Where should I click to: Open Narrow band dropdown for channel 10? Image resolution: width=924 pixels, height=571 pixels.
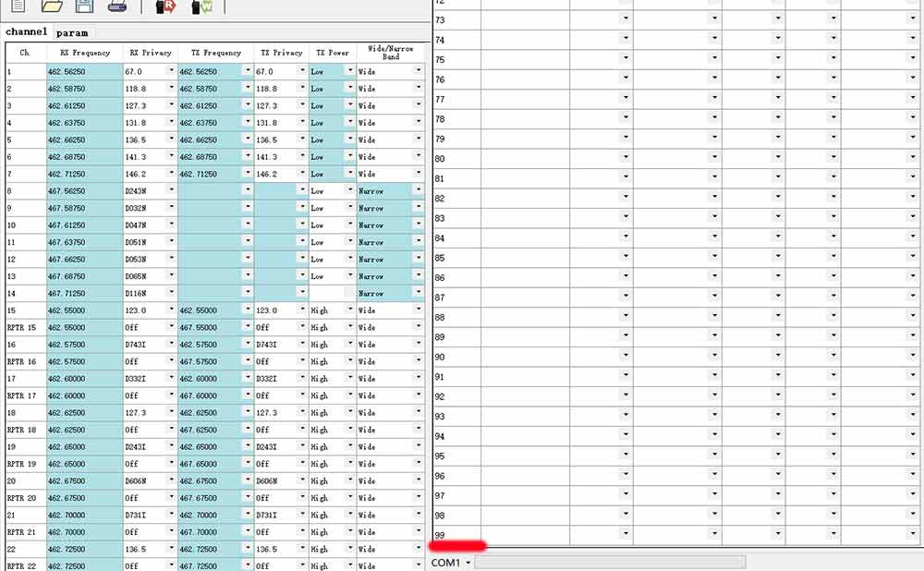click(419, 225)
